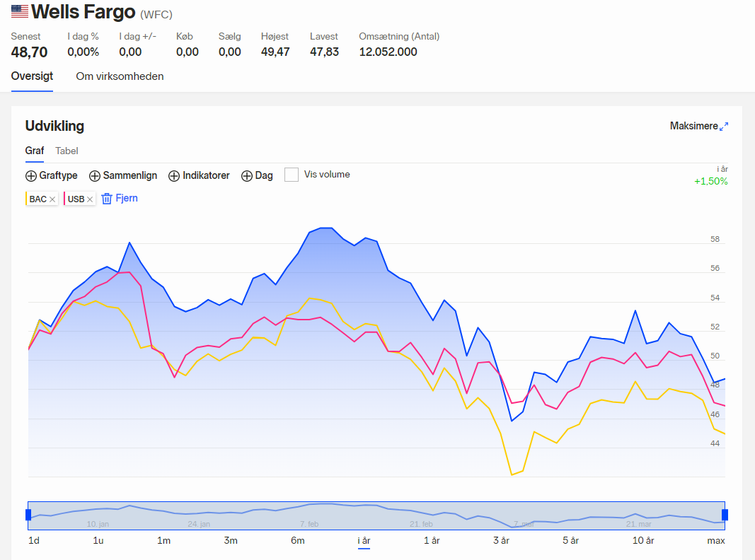Open the Indikatorer dropdown
This screenshot has height=560, width=755.
(173, 176)
